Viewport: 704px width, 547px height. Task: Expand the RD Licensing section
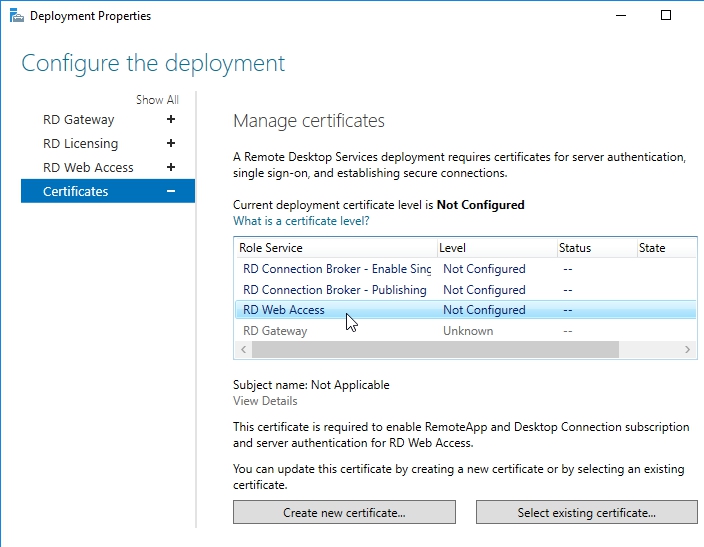171,144
